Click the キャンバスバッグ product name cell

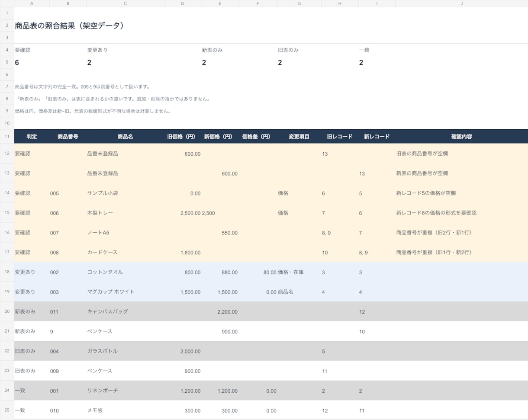[x=126, y=311]
